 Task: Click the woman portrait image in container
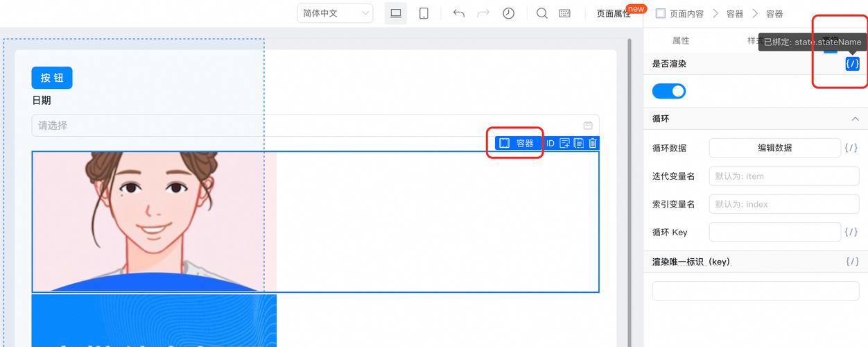point(154,221)
